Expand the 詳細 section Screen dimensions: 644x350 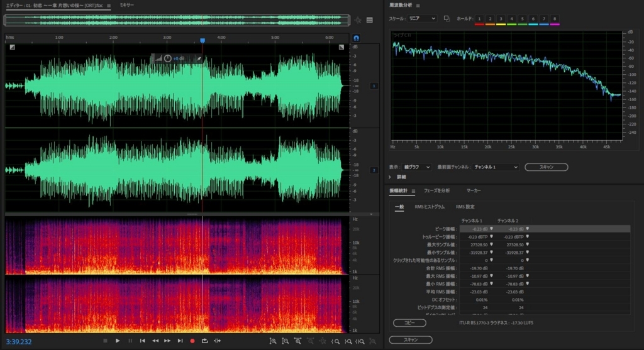[390, 177]
